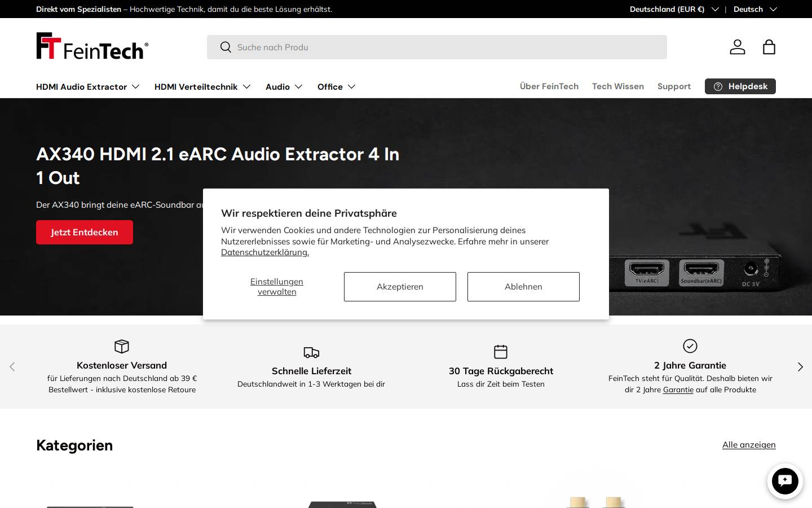
Task: Click the 30 Tage Rückgaberecht title
Action: point(501,371)
